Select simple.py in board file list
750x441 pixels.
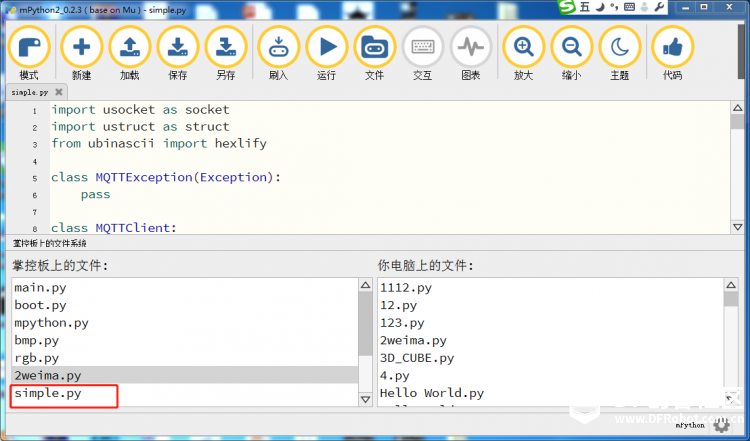click(x=185, y=393)
